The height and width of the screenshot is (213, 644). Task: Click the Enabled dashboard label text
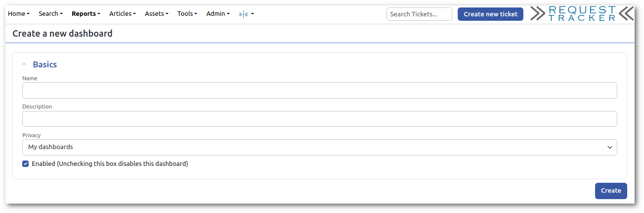(x=110, y=163)
